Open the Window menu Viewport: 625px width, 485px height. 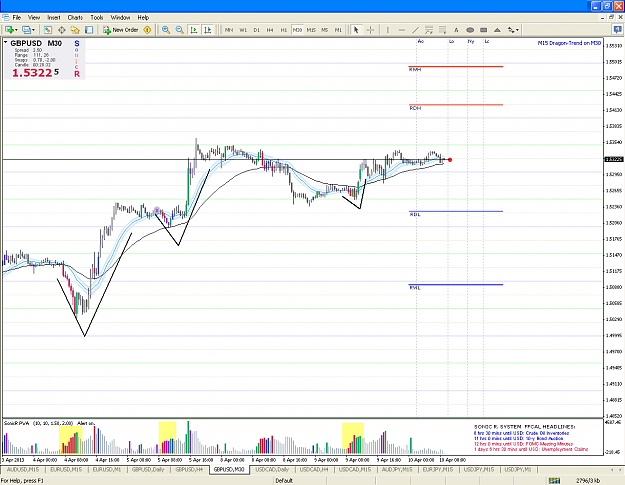[x=120, y=18]
